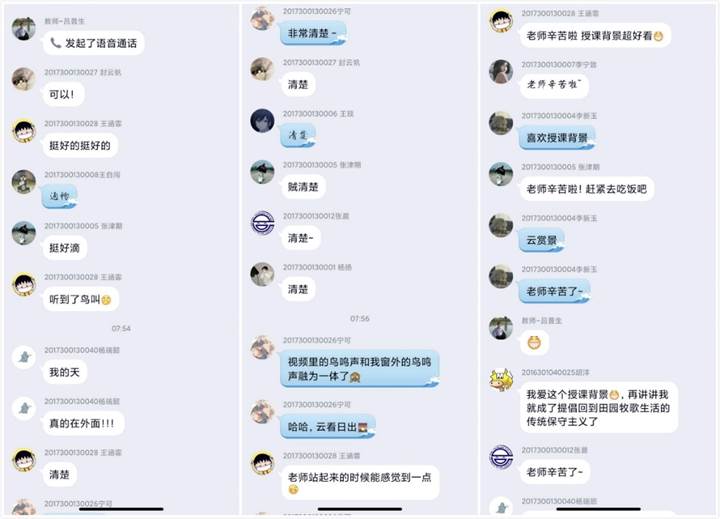Open gray bird avatar beside 我的天
This screenshot has width=720, height=519.
point(24,357)
